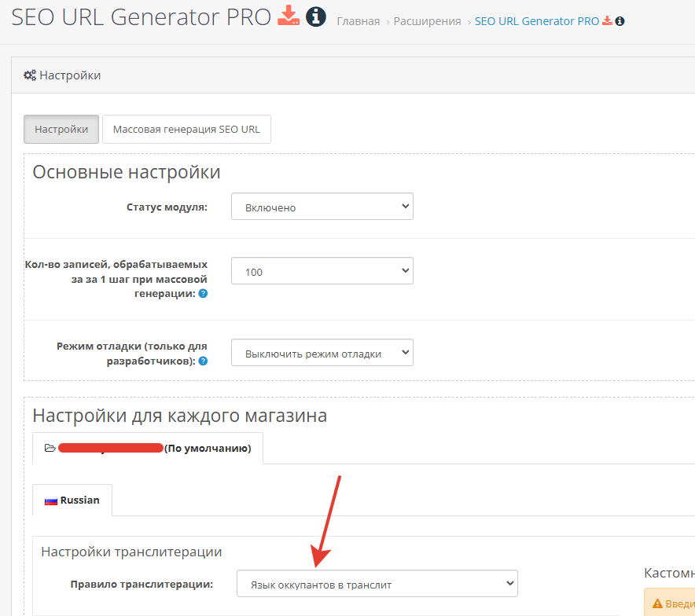Viewport: 695px width, 616px height.
Task: Click help icon next to debug mode label
Action: tap(203, 361)
